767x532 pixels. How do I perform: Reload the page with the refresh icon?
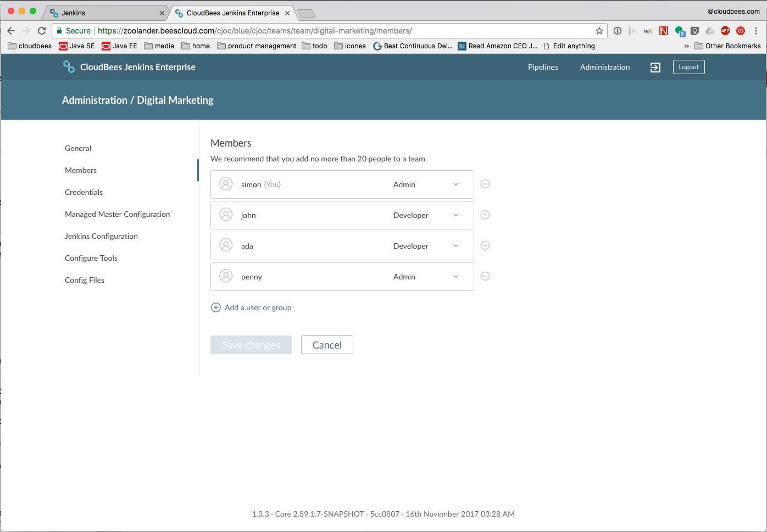[x=42, y=31]
